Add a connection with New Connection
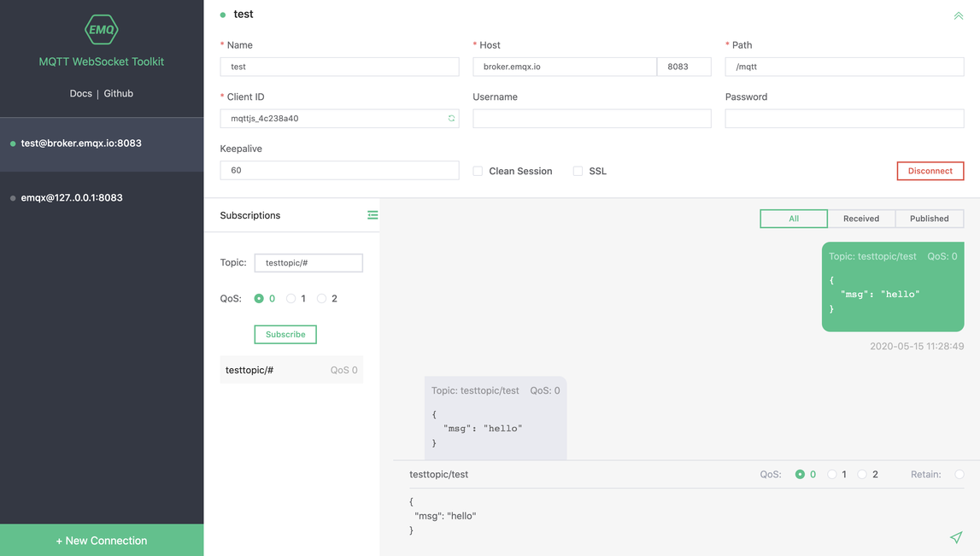Image resolution: width=980 pixels, height=556 pixels. coord(102,541)
